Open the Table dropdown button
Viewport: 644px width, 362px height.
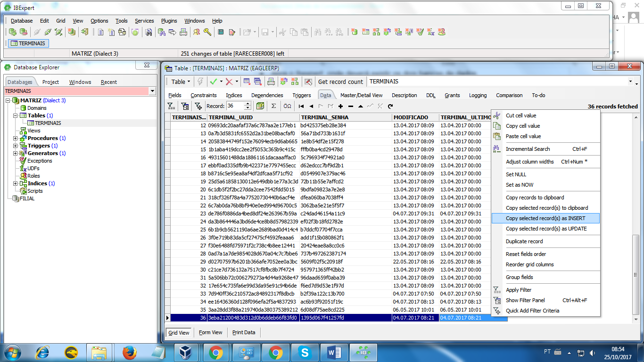181,82
